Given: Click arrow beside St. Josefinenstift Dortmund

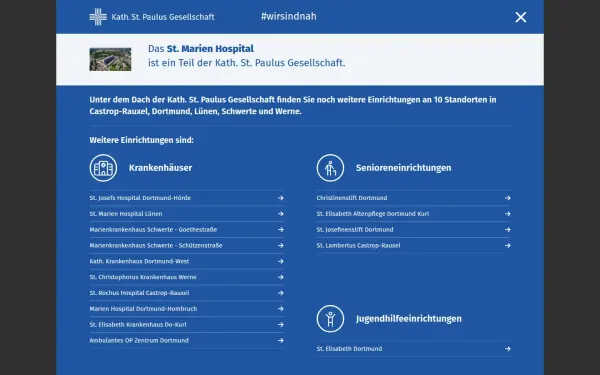Looking at the screenshot, I should click(507, 230).
